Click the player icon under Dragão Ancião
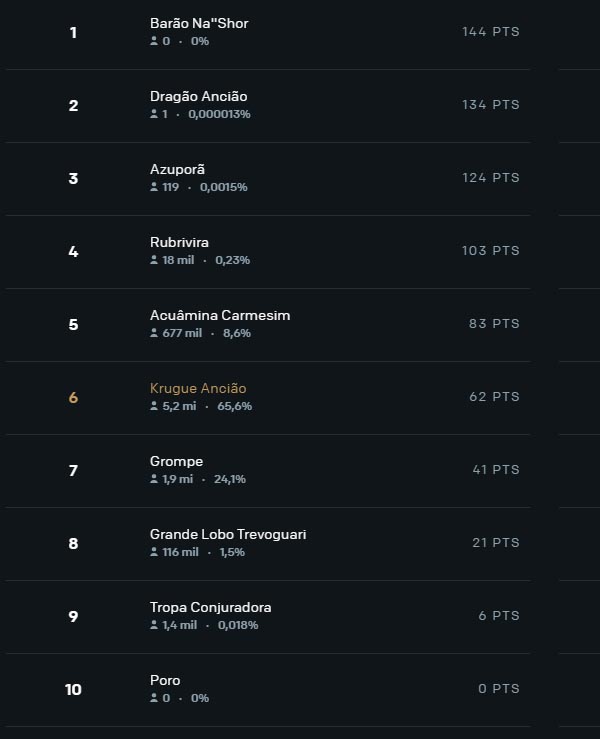This screenshot has width=600, height=739. coord(154,114)
